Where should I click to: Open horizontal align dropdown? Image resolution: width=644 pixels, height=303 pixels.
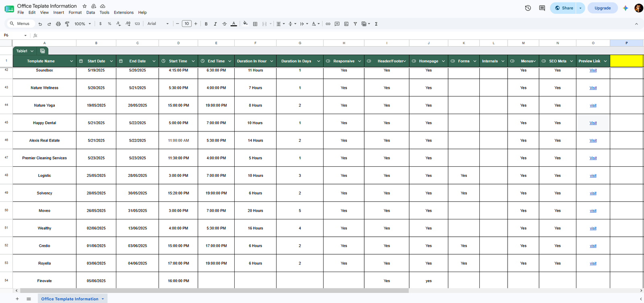tap(280, 24)
